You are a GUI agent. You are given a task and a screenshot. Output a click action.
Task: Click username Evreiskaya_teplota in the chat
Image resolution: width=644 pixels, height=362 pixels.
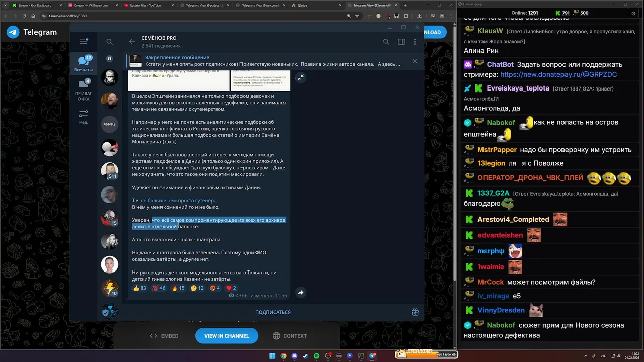(518, 88)
